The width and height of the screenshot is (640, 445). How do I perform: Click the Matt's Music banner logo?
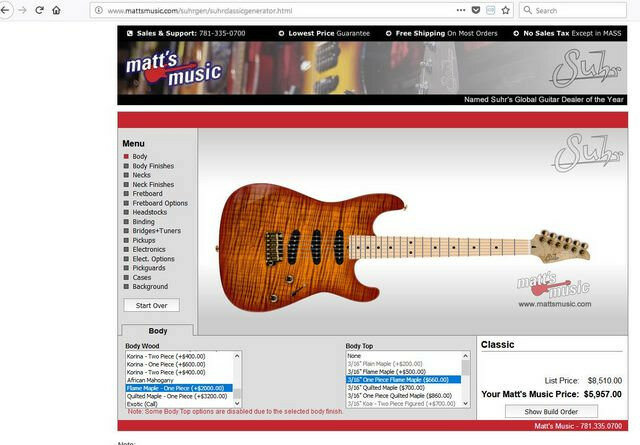pyautogui.click(x=173, y=69)
